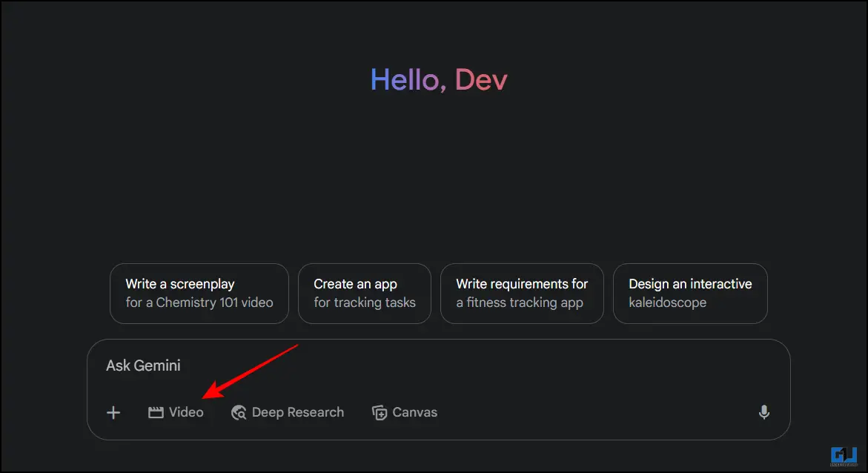Click the Deep Research text label
This screenshot has height=473, width=868.
(x=298, y=413)
